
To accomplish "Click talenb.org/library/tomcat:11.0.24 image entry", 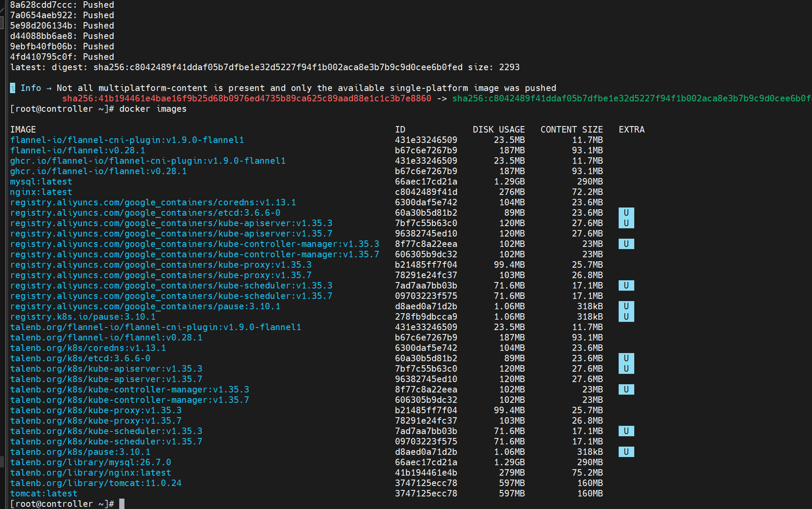I will pyautogui.click(x=96, y=483).
